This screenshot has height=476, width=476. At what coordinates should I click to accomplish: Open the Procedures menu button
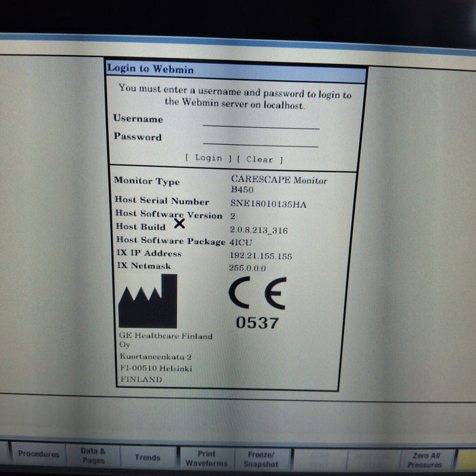(39, 454)
